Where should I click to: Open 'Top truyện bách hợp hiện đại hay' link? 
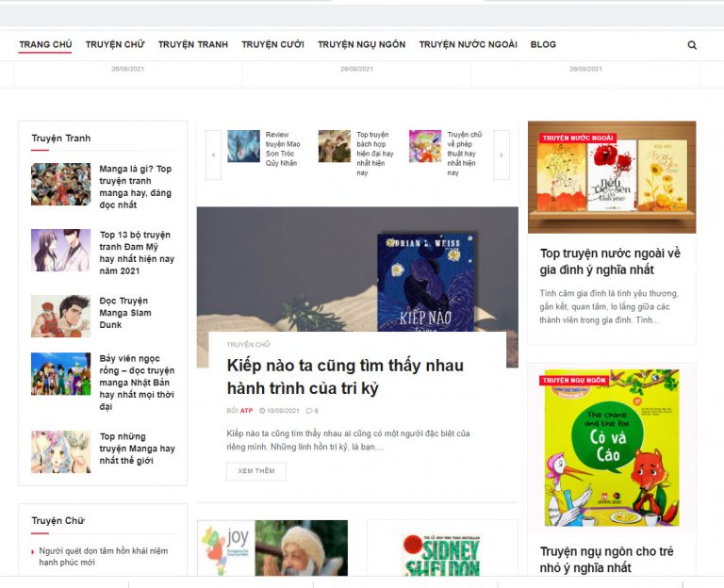374,154
